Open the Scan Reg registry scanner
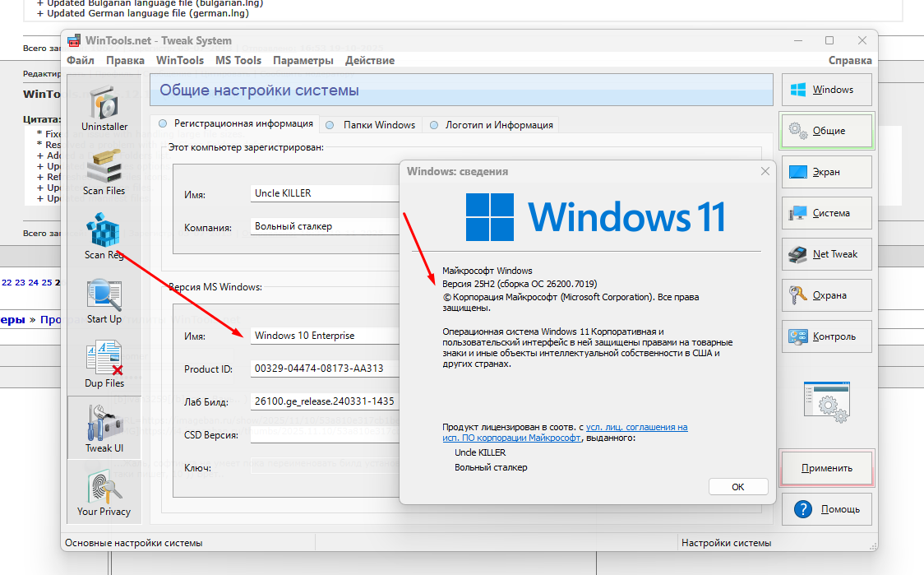 [104, 237]
